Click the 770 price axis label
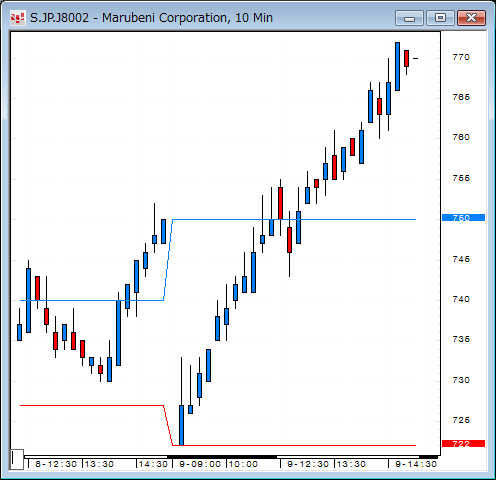Viewport: 496px width, 480px height. pos(461,57)
